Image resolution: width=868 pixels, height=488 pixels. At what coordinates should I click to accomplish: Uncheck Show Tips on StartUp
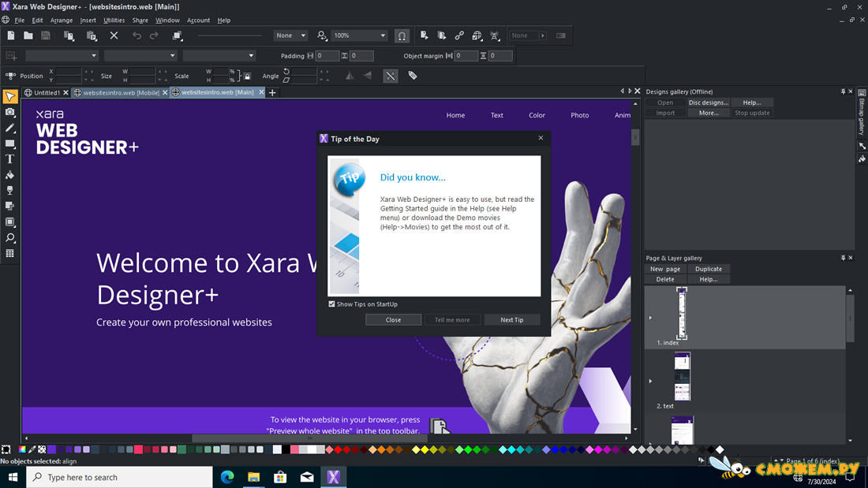331,304
